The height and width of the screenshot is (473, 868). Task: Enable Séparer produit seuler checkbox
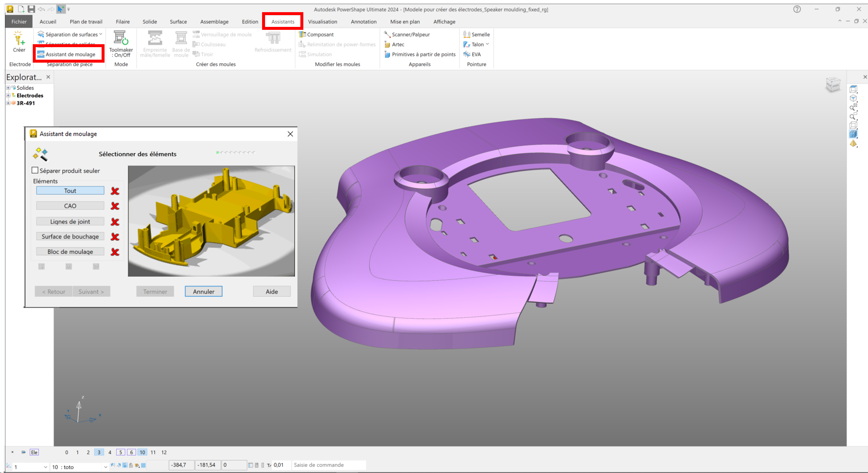click(35, 170)
